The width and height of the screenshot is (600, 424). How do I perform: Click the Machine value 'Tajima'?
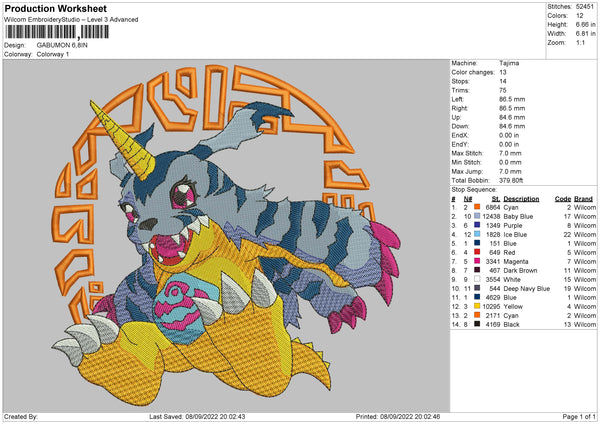(x=509, y=63)
